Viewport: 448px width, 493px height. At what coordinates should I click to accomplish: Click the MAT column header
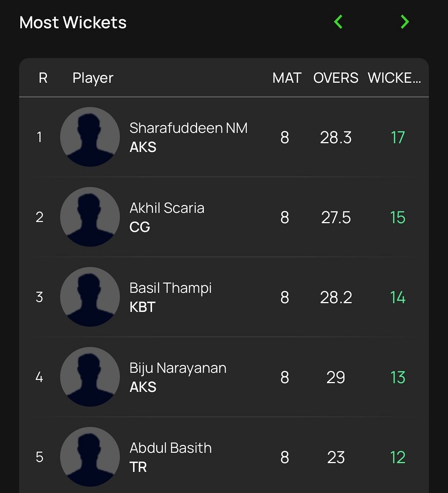[x=287, y=78]
